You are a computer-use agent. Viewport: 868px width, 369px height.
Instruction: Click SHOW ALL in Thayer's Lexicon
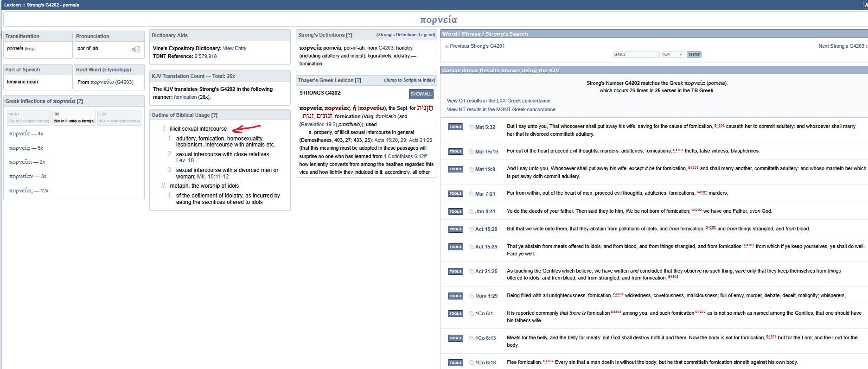coord(421,94)
